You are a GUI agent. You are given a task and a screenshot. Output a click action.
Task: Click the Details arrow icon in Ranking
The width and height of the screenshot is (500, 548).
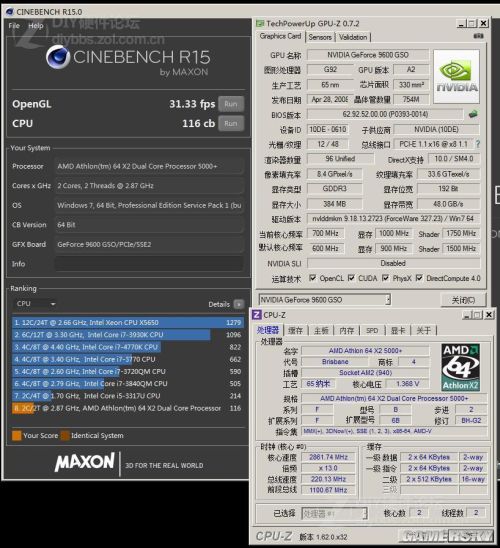click(239, 304)
